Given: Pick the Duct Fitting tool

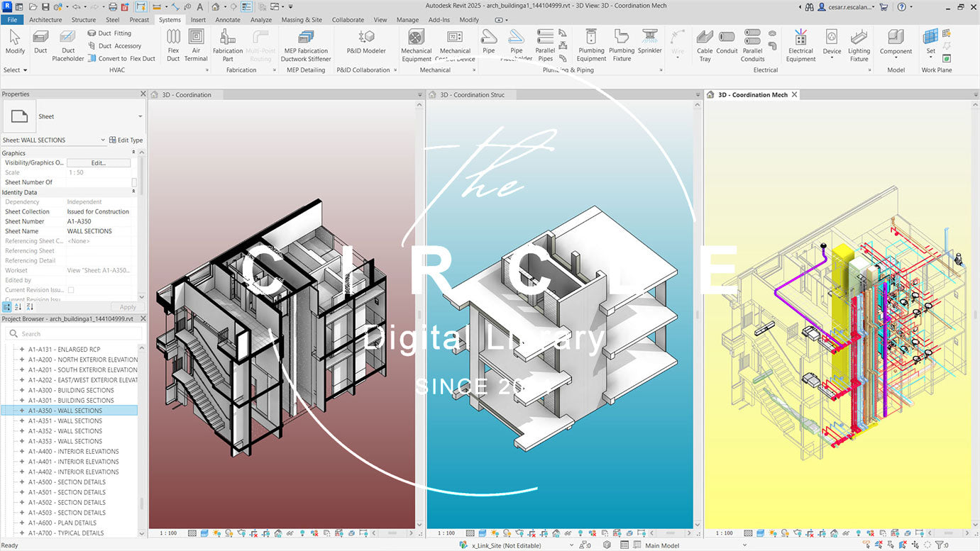Looking at the screenshot, I should coord(109,33).
